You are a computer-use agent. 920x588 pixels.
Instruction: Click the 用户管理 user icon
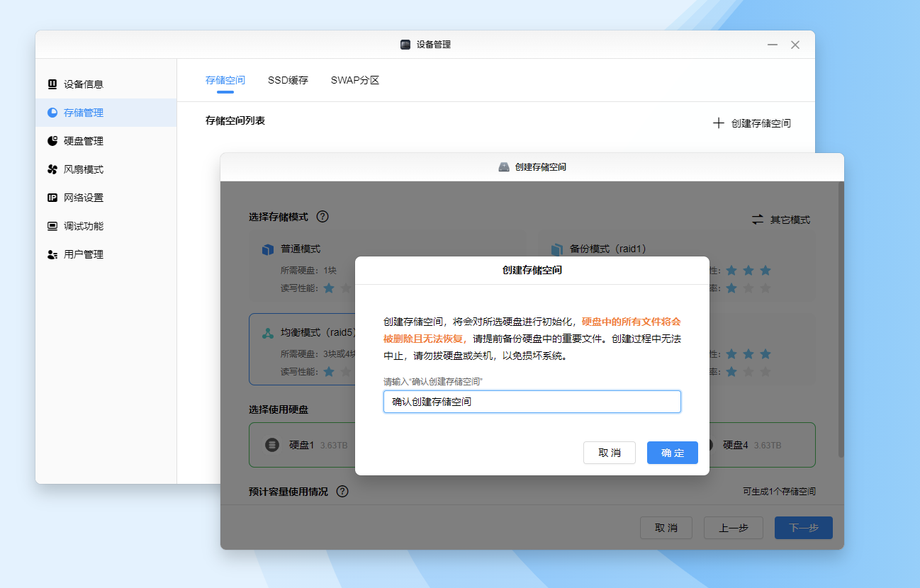pyautogui.click(x=52, y=254)
